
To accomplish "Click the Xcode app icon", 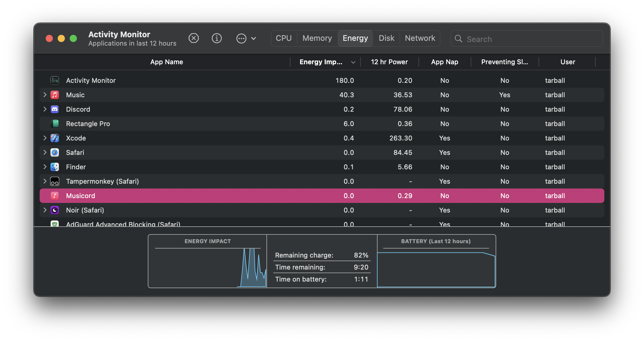I will [x=55, y=138].
